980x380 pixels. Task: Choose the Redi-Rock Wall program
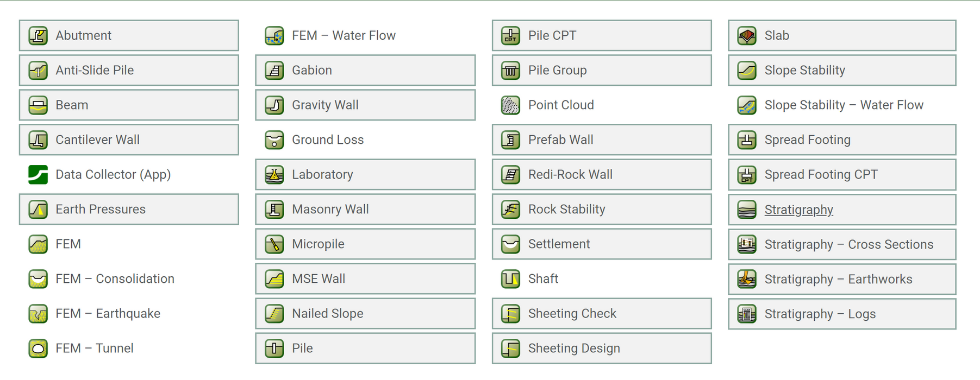[x=602, y=175]
